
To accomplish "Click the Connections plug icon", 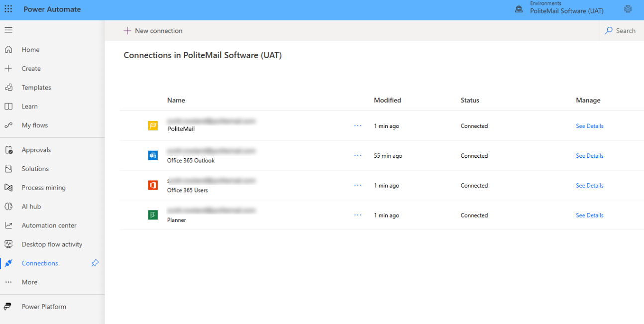I will click(x=8, y=263).
